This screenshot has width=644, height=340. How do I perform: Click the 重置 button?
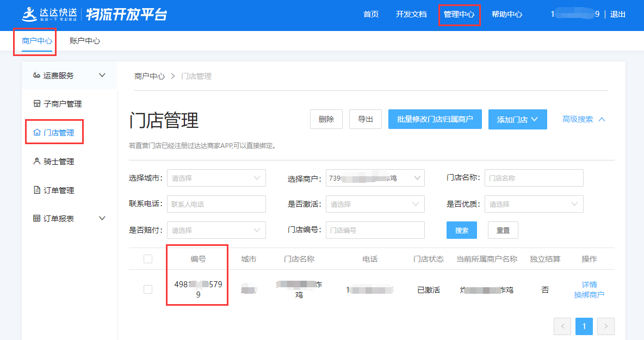click(x=503, y=230)
